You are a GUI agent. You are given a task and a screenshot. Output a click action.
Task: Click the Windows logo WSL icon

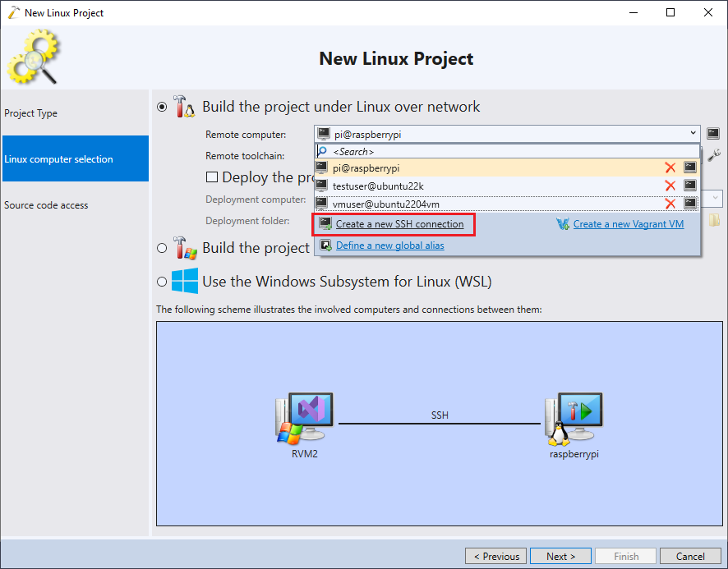pos(185,281)
